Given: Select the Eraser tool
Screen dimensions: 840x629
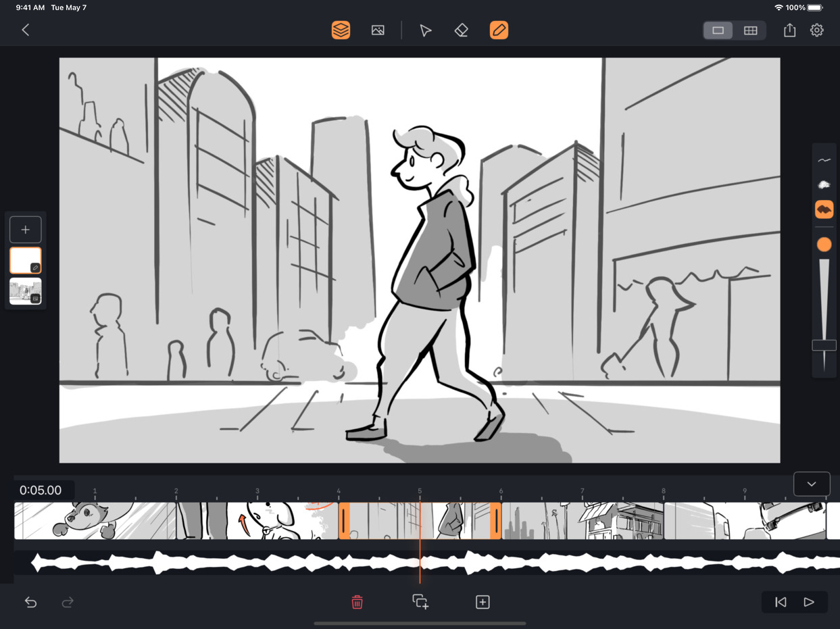Looking at the screenshot, I should point(461,30).
